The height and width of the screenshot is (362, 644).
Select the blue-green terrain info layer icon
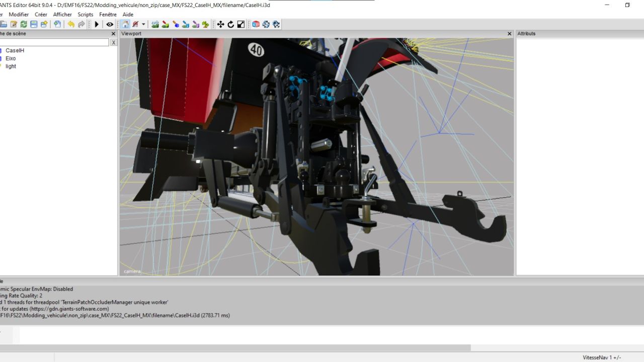coord(186,24)
